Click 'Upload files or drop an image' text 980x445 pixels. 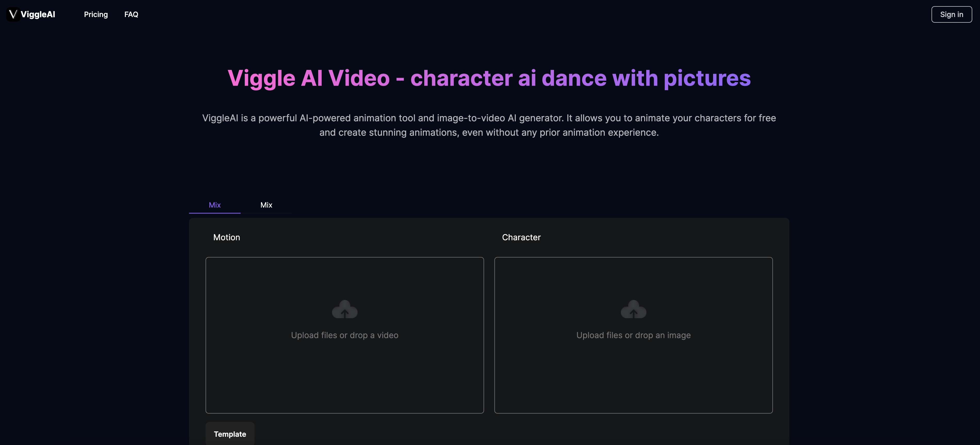(633, 335)
